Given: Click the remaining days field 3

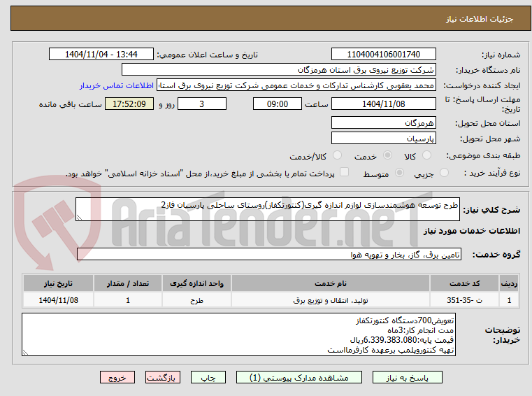Looking at the screenshot, I should [x=202, y=104].
